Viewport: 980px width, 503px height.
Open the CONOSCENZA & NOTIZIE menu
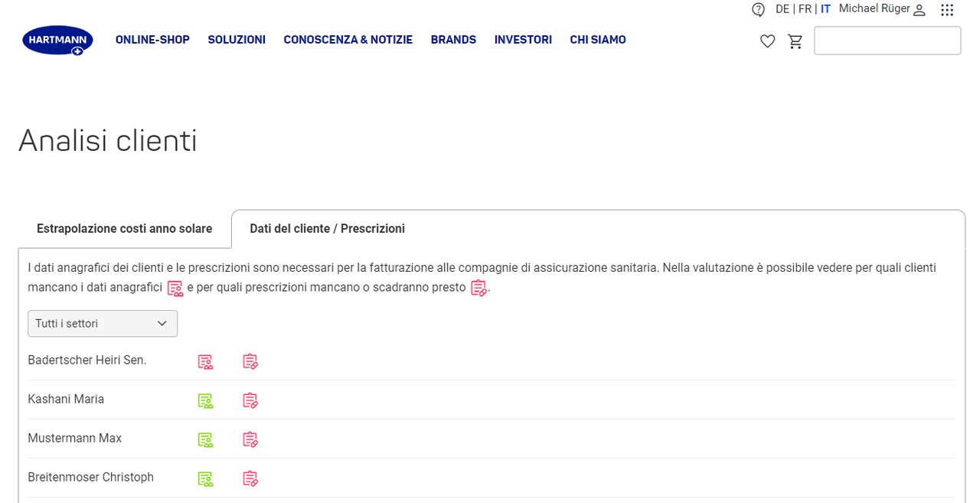coord(348,40)
